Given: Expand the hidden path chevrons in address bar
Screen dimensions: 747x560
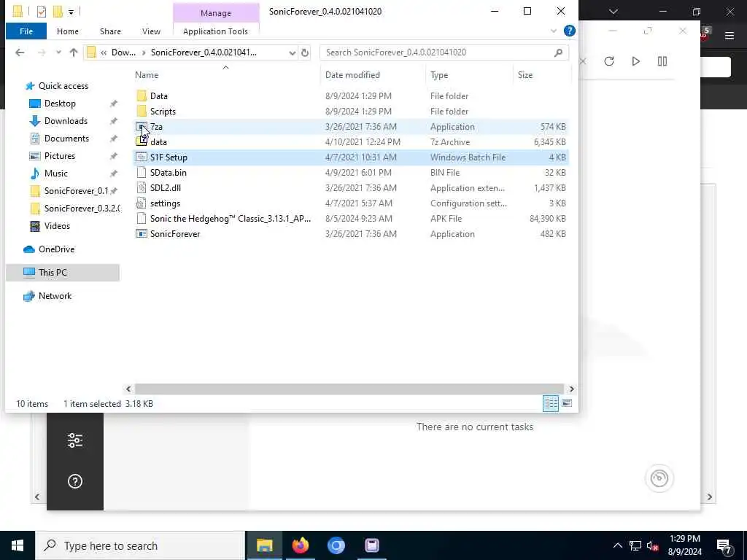Looking at the screenshot, I should 104,52.
